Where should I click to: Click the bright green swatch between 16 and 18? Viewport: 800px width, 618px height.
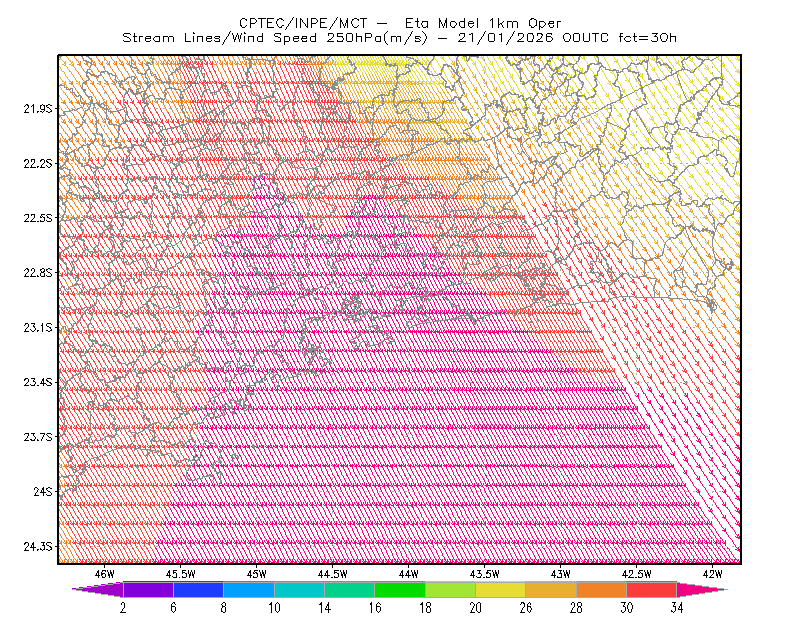tap(400, 589)
